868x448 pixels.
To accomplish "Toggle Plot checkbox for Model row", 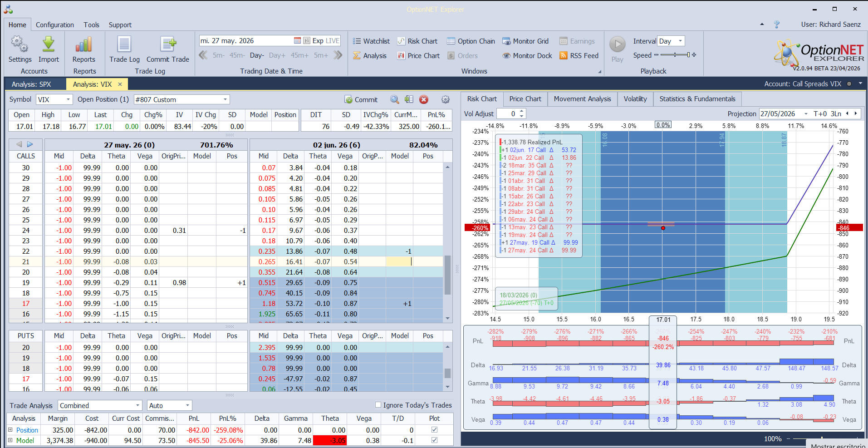I will [x=434, y=440].
